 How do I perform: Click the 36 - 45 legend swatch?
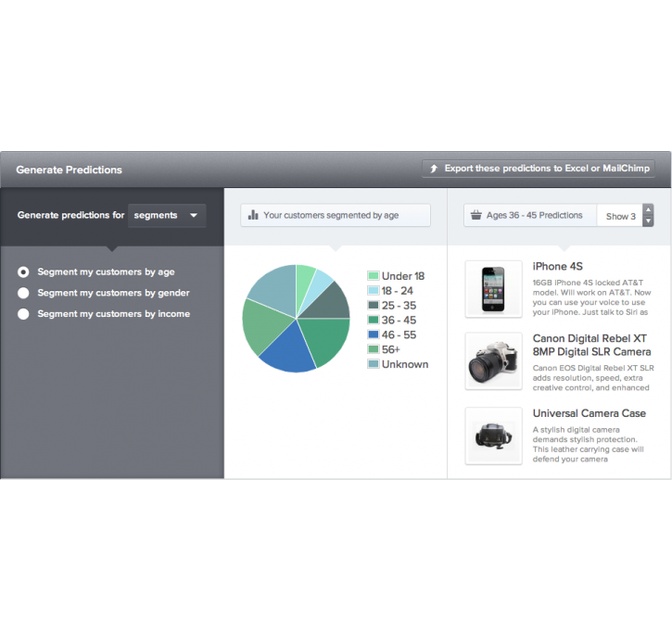pyautogui.click(x=374, y=320)
